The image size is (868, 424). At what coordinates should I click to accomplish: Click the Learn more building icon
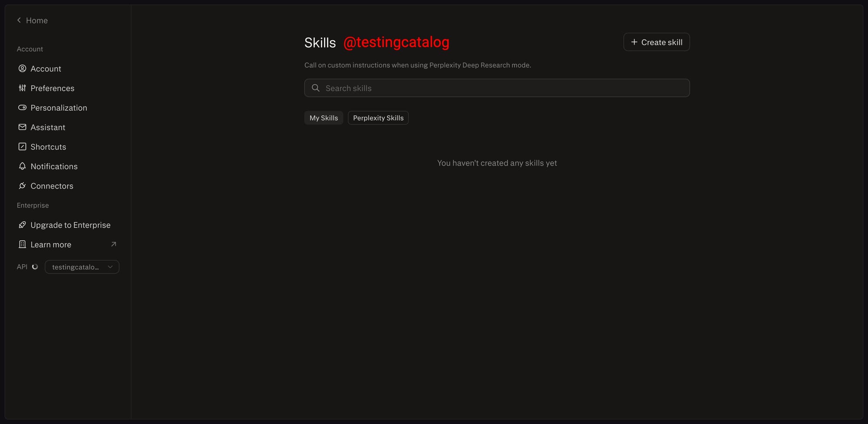pyautogui.click(x=22, y=245)
